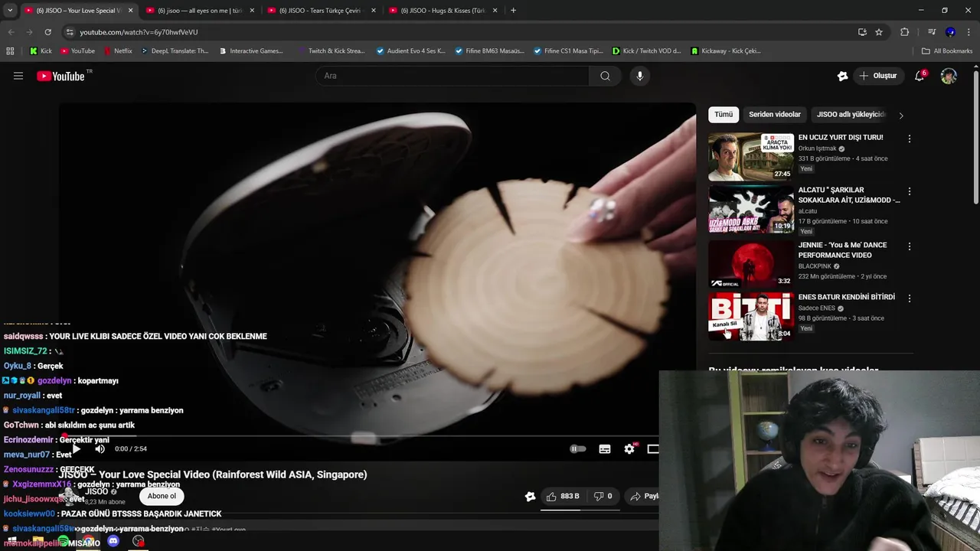Open Discord from the taskbar
This screenshot has width=980, height=551.
(113, 541)
